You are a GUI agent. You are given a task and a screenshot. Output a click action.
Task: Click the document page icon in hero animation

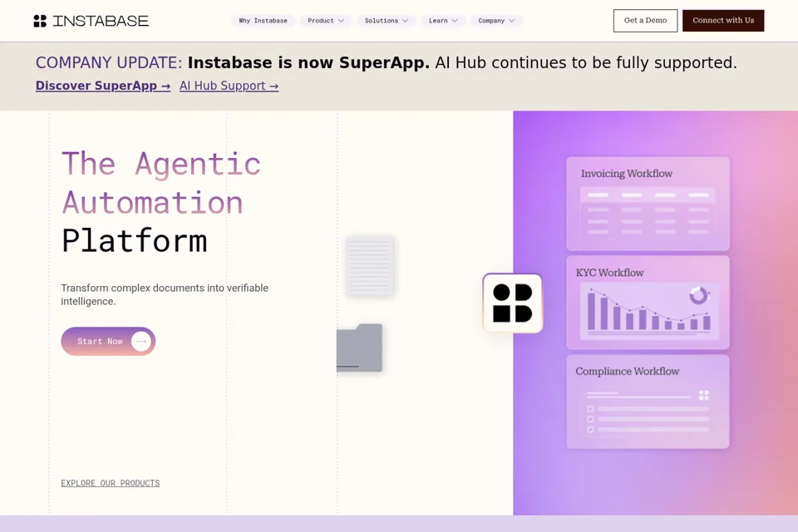[369, 266]
